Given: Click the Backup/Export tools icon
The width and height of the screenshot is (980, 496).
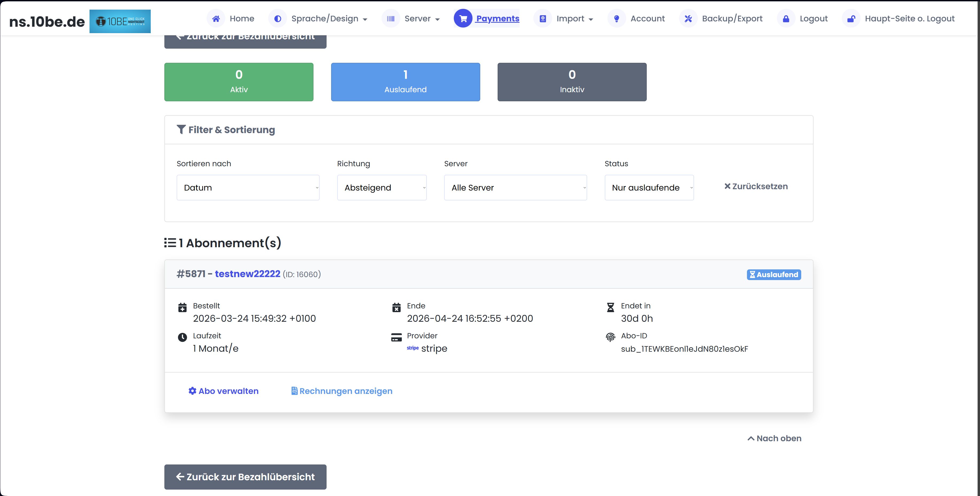Looking at the screenshot, I should [x=688, y=19].
